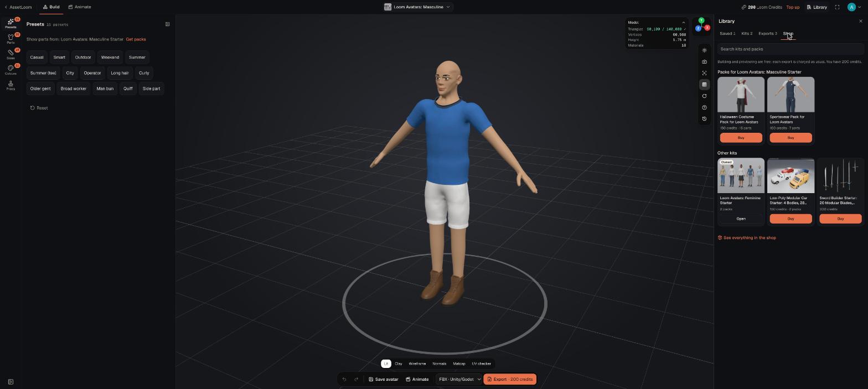Click Export · 200 credits button

(x=510, y=379)
